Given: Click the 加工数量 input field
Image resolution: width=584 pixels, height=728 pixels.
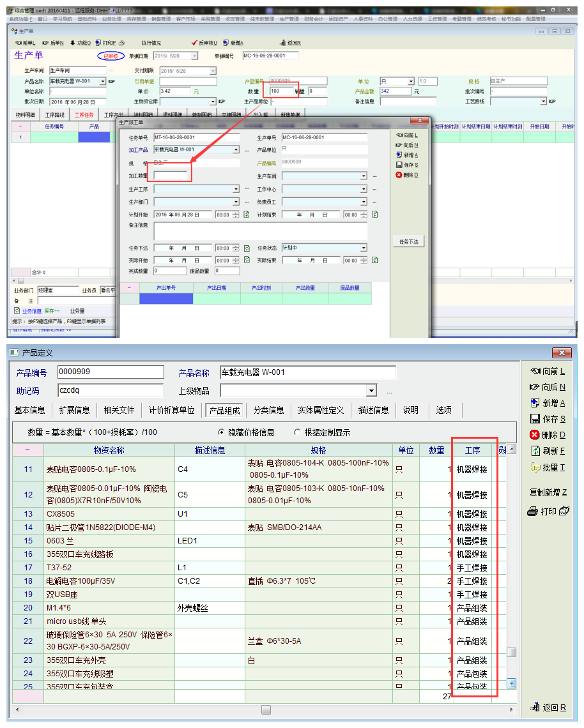Looking at the screenshot, I should coord(171,176).
